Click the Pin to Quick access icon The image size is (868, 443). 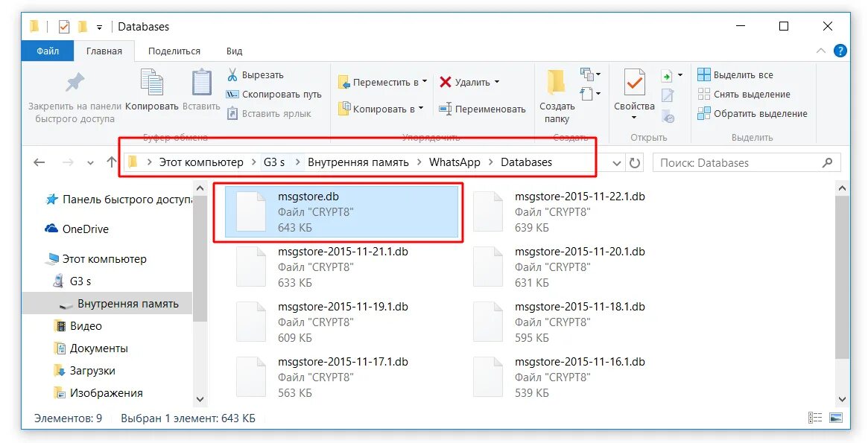click(75, 83)
